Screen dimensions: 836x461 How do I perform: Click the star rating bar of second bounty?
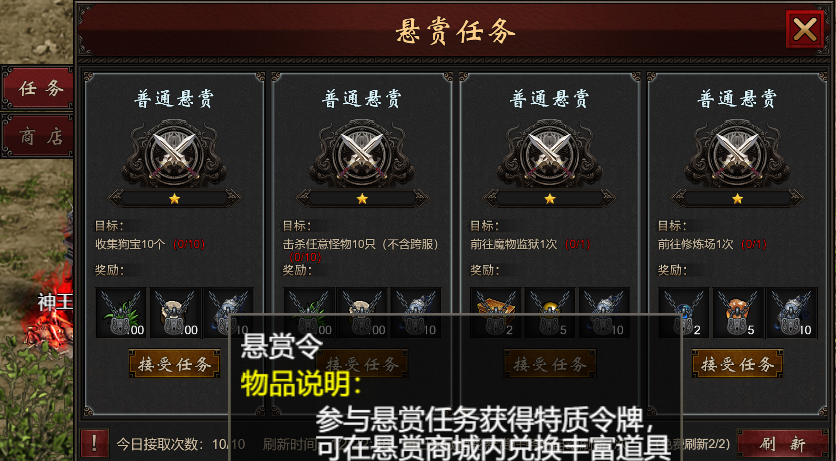363,199
